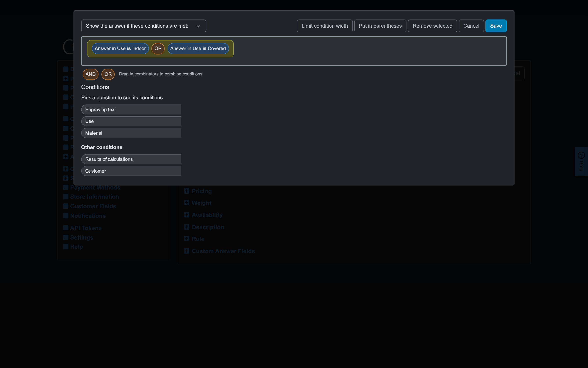Open the Help side tab
Screen dimensions: 588x368
click(x=581, y=161)
